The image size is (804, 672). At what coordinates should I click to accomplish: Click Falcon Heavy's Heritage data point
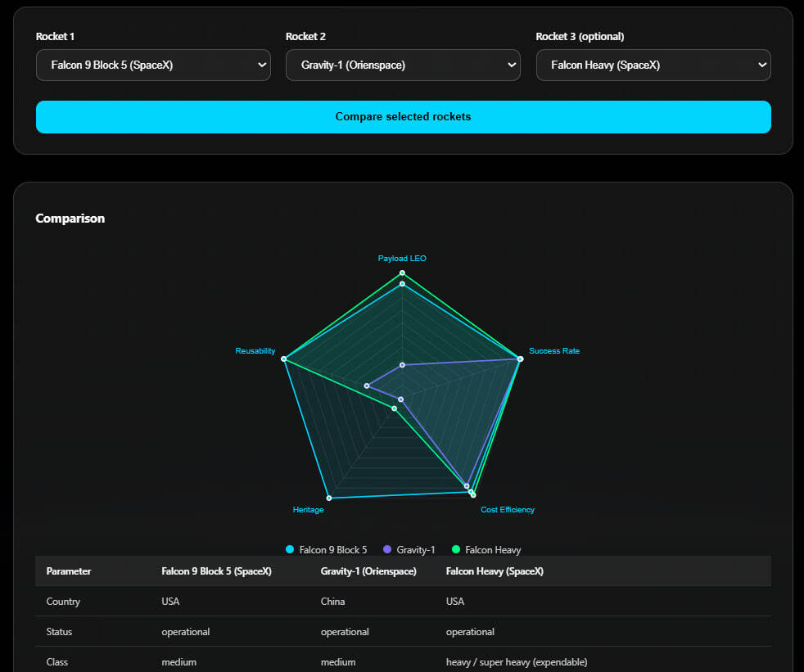395,408
